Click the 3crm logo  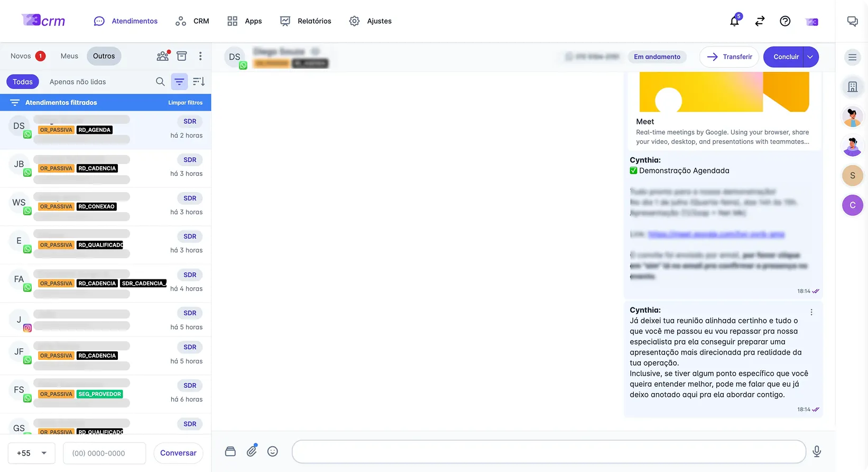[x=43, y=21]
